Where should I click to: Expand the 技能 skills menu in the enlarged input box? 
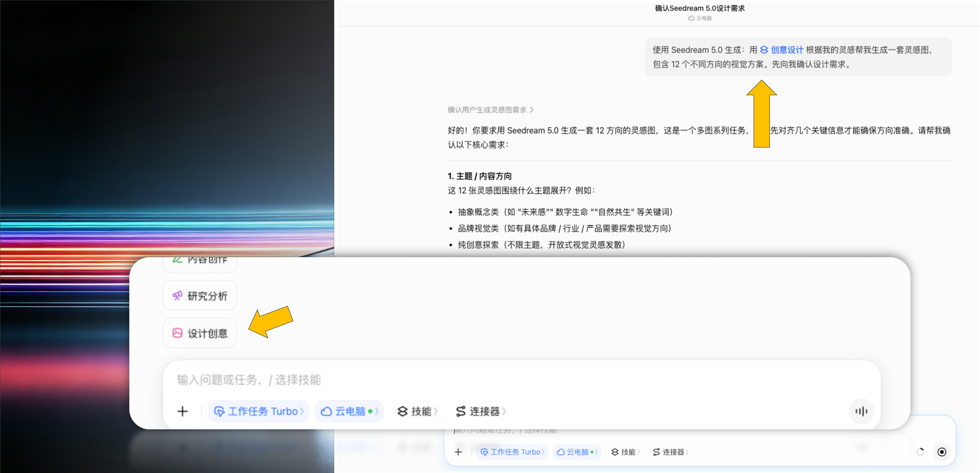[417, 411]
